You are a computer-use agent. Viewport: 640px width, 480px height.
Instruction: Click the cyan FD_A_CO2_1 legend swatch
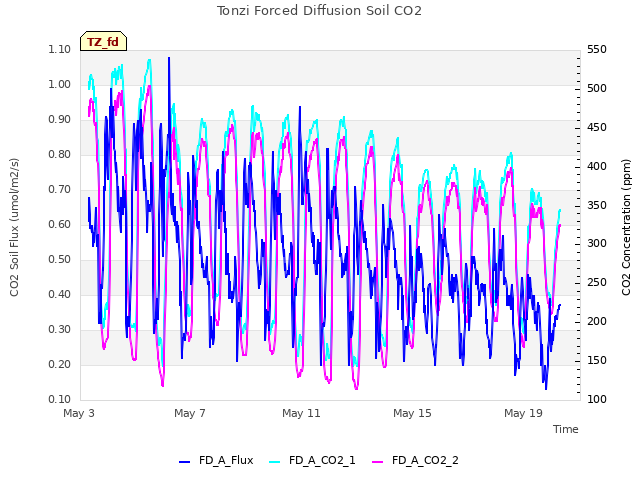[275, 462]
